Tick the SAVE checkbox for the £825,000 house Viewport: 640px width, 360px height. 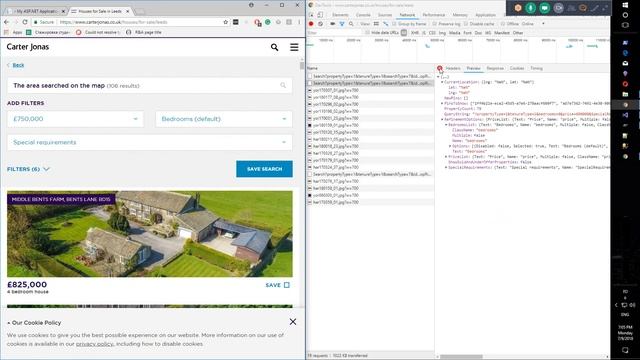[x=287, y=285]
